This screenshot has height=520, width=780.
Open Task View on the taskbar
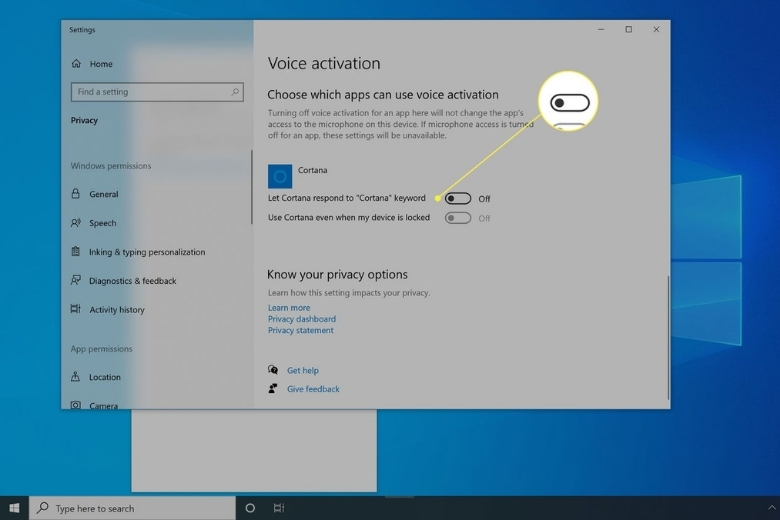tap(279, 508)
